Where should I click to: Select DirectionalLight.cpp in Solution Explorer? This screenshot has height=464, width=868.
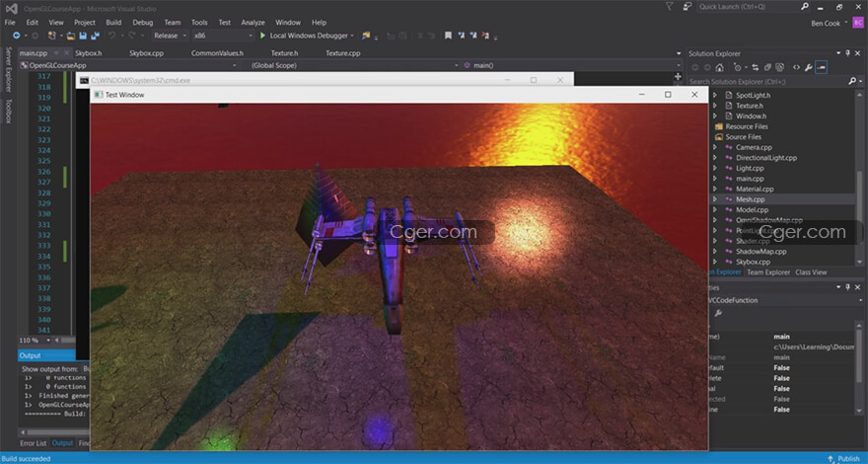pyautogui.click(x=766, y=158)
